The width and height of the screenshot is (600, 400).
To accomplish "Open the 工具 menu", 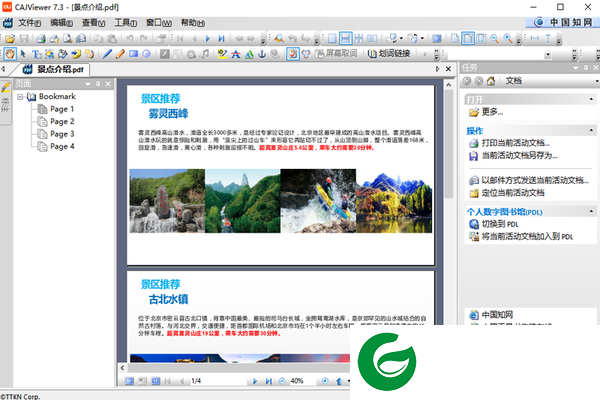I will pos(126,23).
